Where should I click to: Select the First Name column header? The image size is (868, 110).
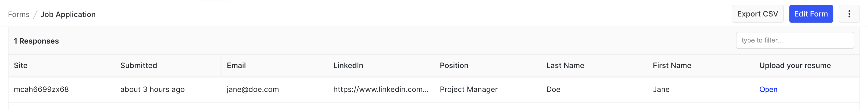(x=672, y=66)
